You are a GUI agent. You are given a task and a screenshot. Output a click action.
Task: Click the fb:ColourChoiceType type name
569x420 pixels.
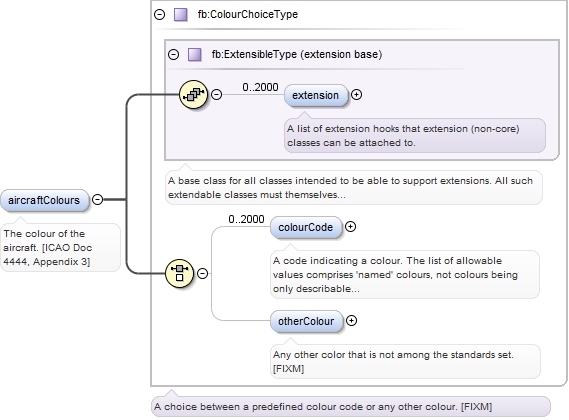tap(247, 15)
